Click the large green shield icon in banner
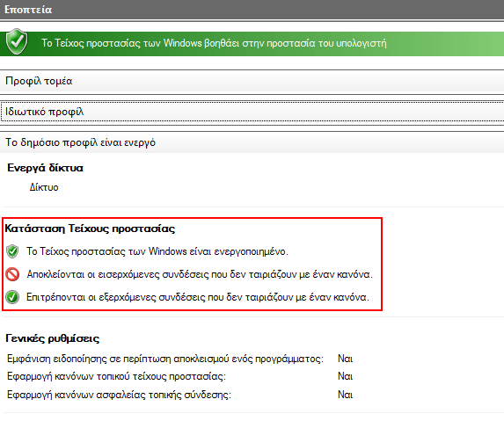 [17, 41]
